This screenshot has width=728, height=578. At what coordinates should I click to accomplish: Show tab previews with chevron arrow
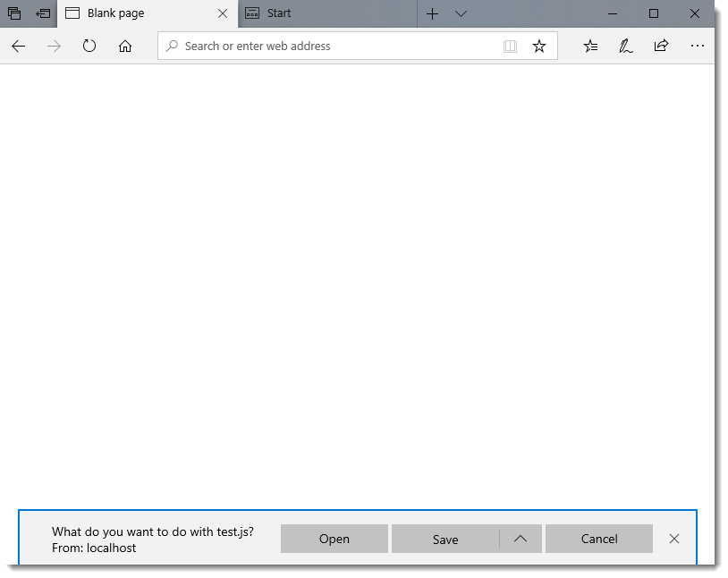[461, 13]
